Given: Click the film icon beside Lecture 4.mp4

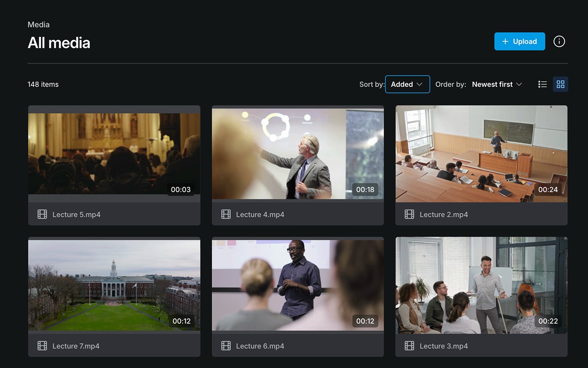Looking at the screenshot, I should click(226, 214).
